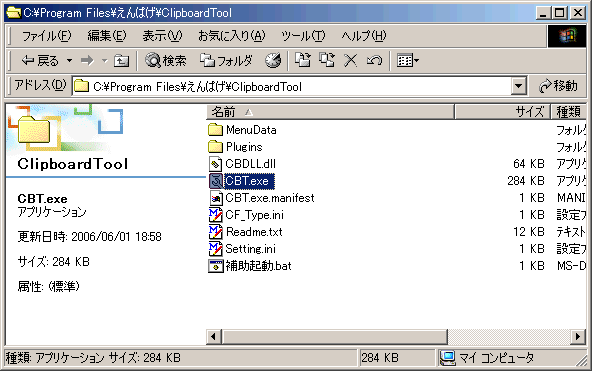The height and width of the screenshot is (371, 592).
Task: Go back with the 戻る button
Action: (40, 60)
